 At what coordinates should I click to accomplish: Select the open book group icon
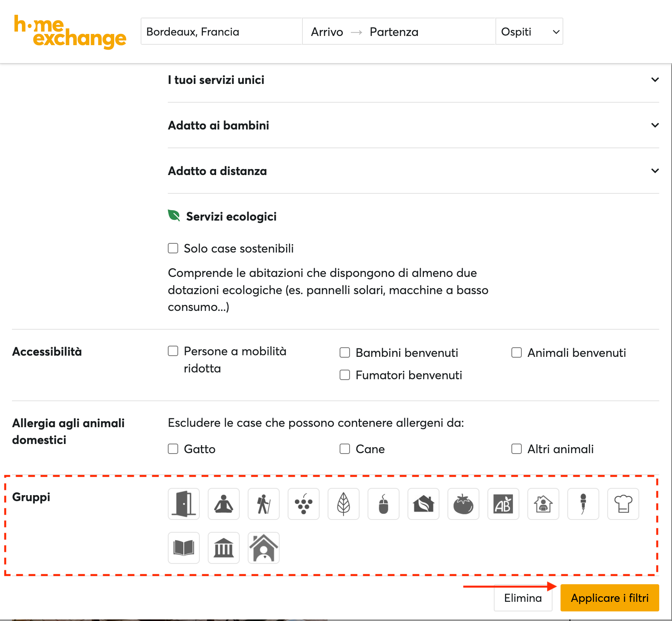[183, 548]
